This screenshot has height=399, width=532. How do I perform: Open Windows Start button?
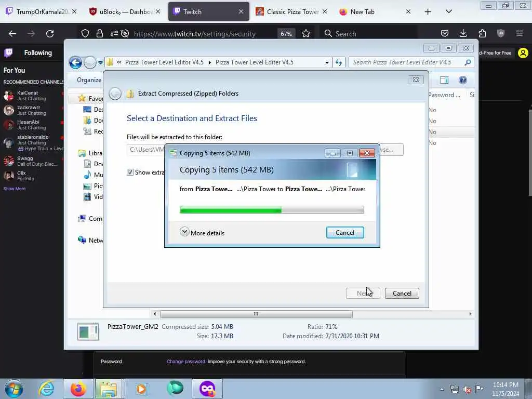click(14, 389)
